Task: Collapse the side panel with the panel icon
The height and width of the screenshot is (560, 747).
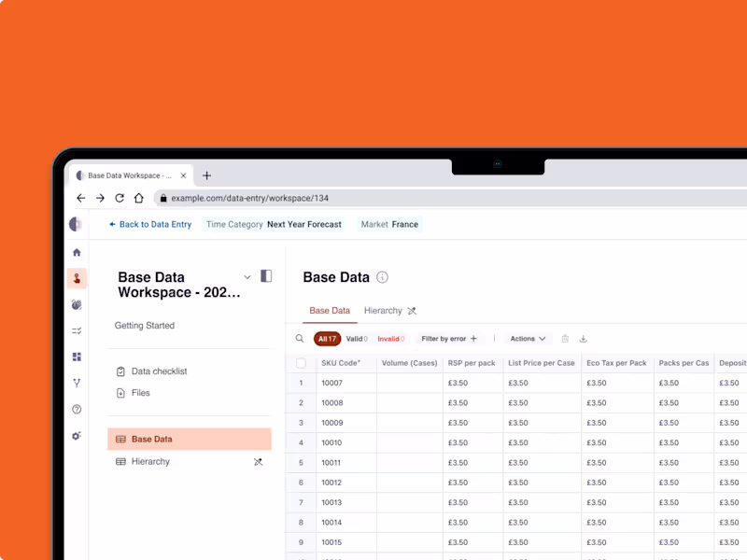Action: (x=266, y=276)
